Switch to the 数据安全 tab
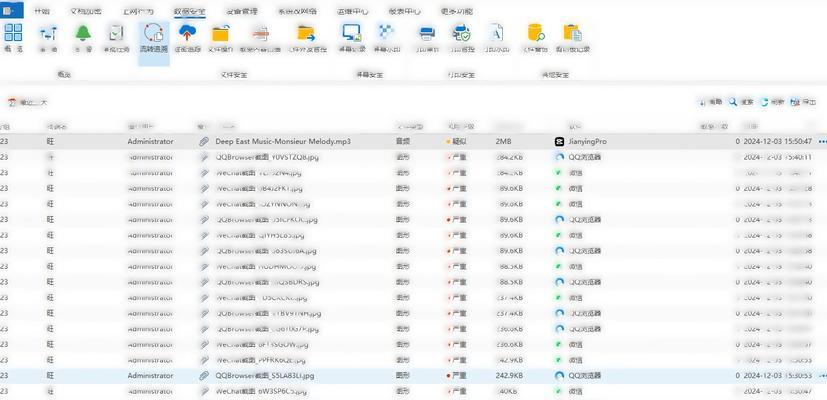Image resolution: width=827 pixels, height=400 pixels. coord(190,11)
